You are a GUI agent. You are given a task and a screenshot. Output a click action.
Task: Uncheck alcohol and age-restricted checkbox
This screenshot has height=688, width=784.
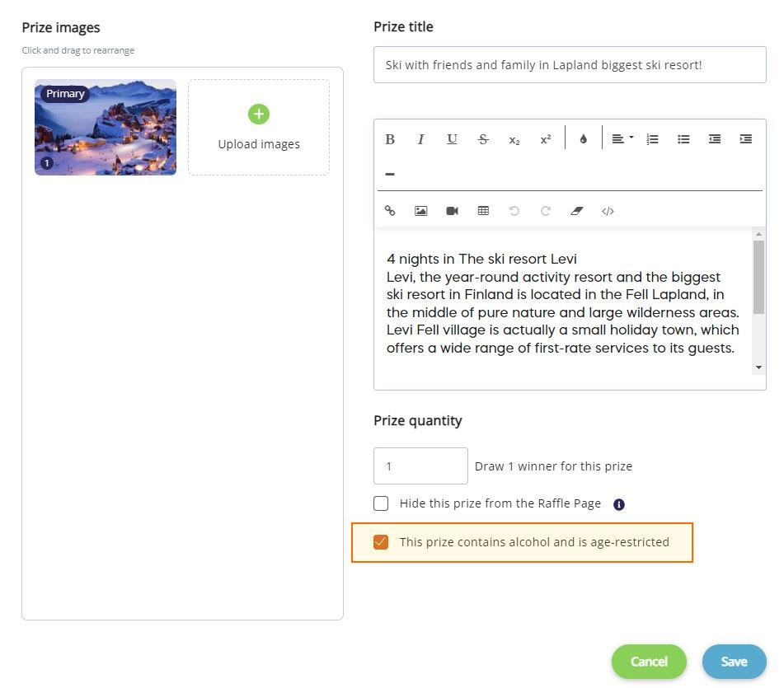pyautogui.click(x=381, y=542)
